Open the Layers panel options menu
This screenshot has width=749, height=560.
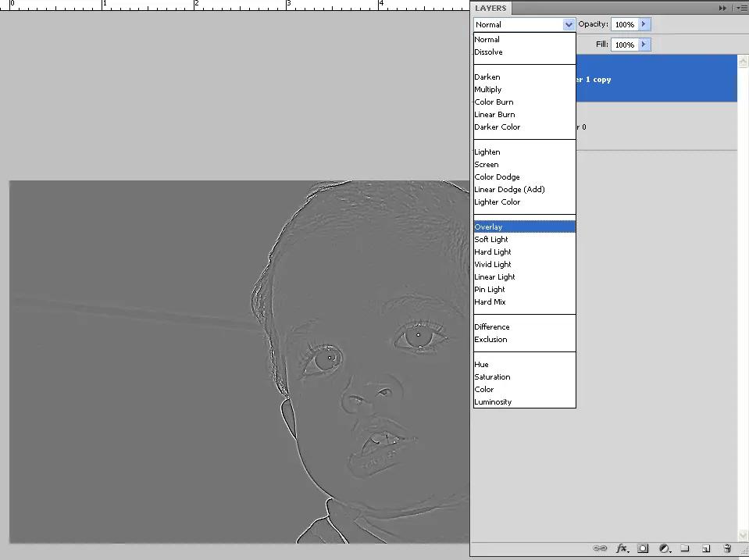tap(740, 8)
